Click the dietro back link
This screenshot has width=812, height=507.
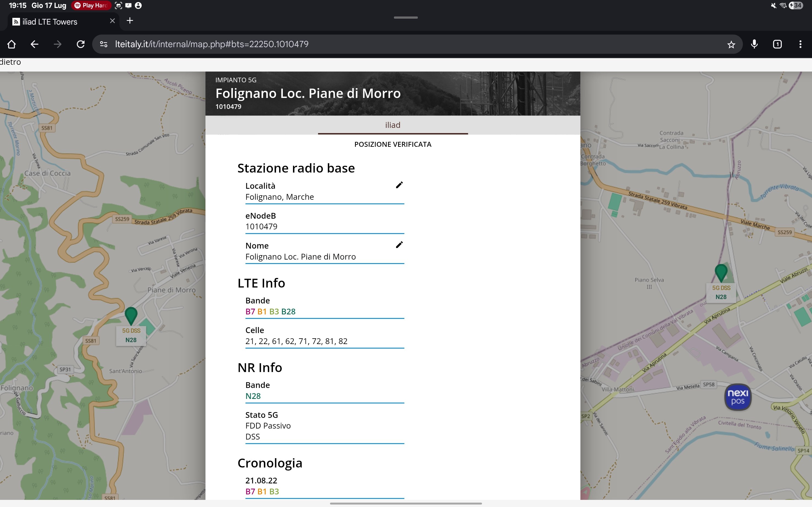(10, 62)
